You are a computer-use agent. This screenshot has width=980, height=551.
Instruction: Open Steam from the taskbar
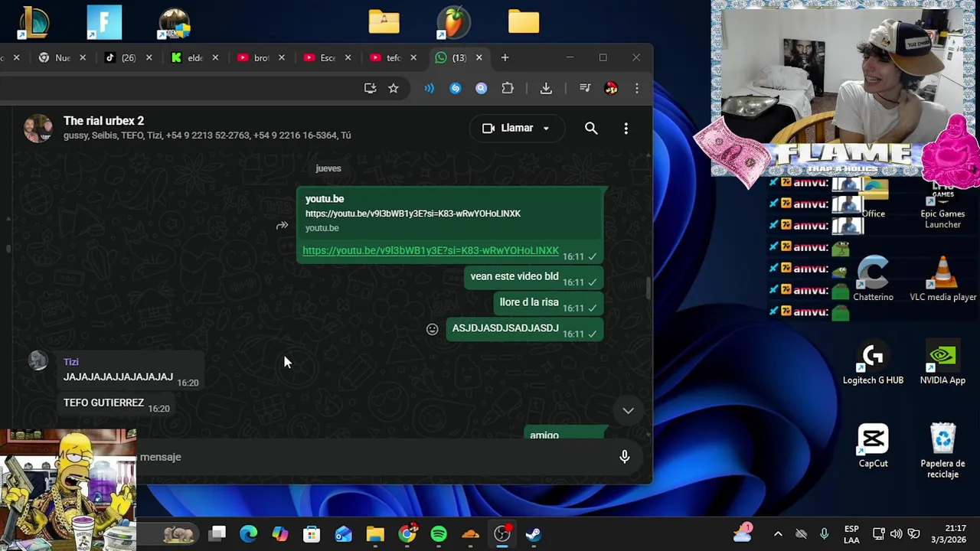pyautogui.click(x=534, y=533)
